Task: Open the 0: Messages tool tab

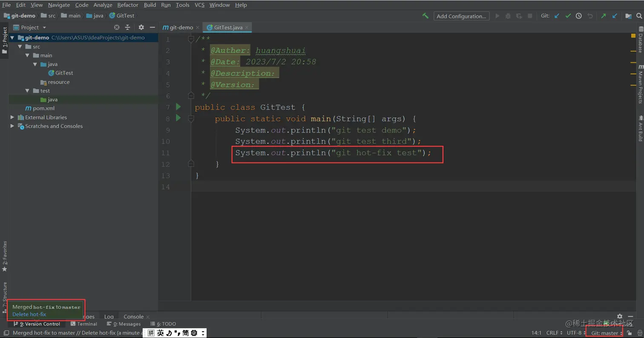Action: (x=124, y=324)
